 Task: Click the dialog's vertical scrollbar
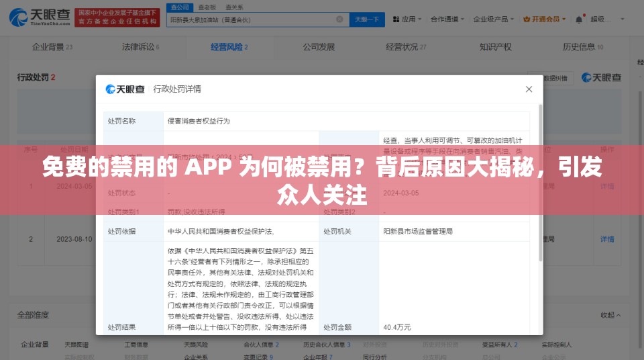(x=541, y=182)
